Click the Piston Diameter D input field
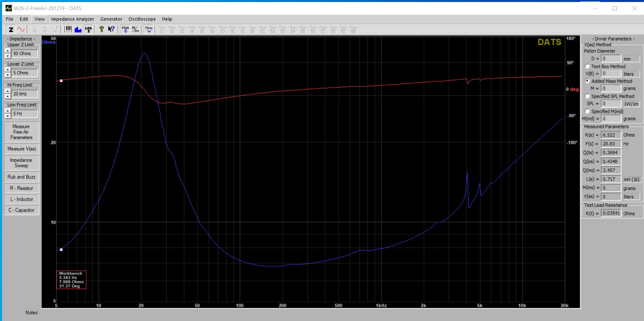Image resolution: width=644 pixels, height=321 pixels. coord(611,58)
